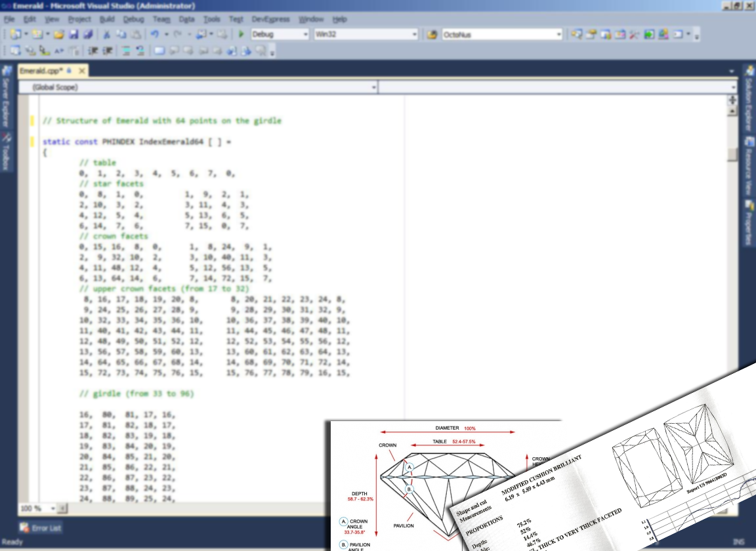Open the Window menu

[311, 19]
